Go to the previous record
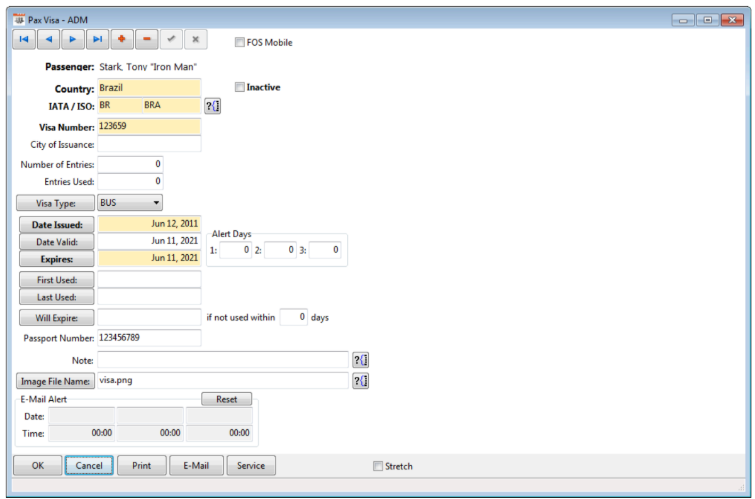 [48, 39]
